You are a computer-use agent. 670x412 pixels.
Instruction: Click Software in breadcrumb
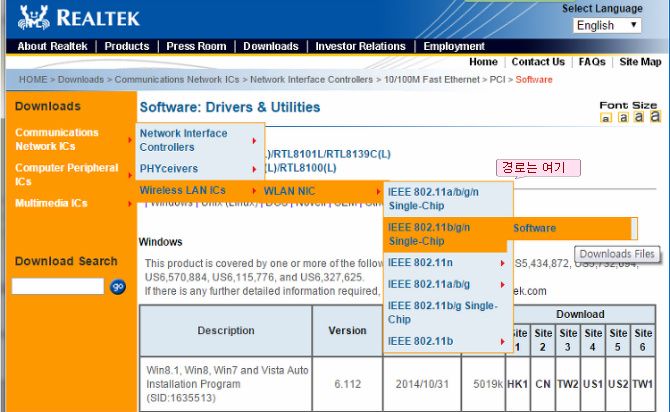coord(534,79)
